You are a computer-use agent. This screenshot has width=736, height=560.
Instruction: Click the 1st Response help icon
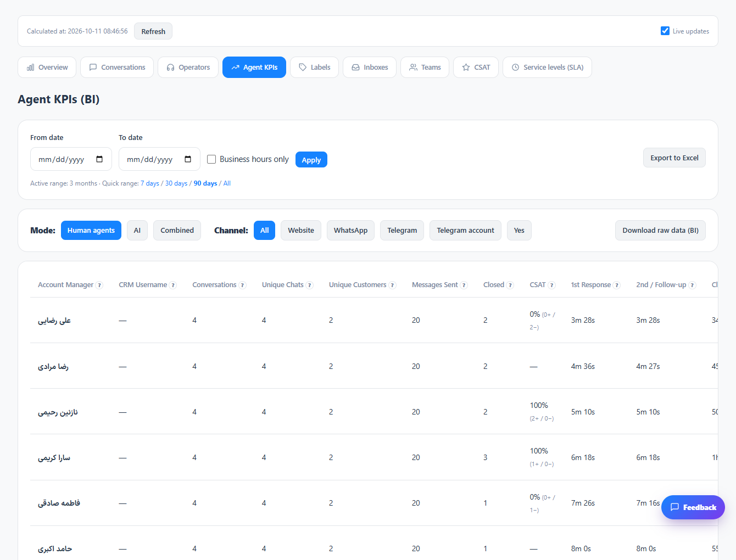617,285
